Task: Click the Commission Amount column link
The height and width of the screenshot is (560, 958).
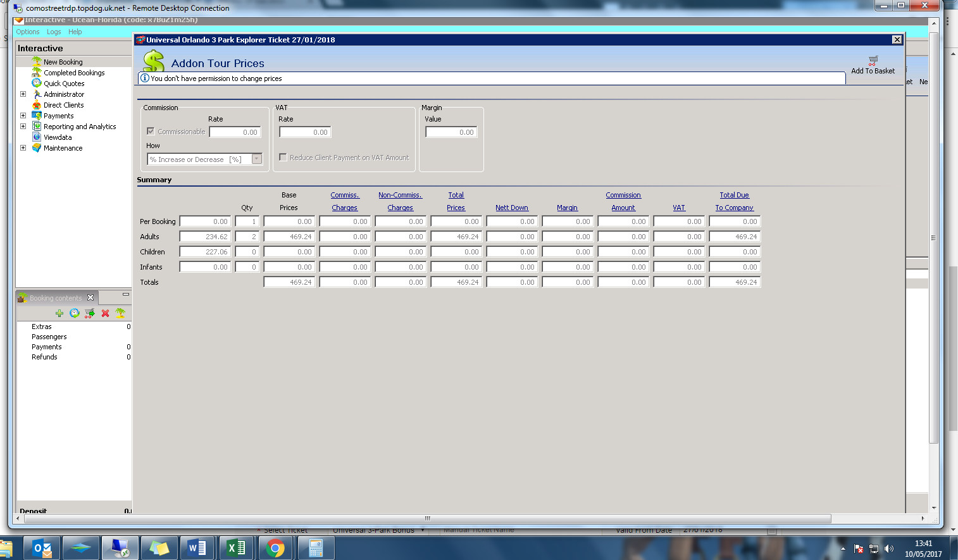Action: [623, 201]
